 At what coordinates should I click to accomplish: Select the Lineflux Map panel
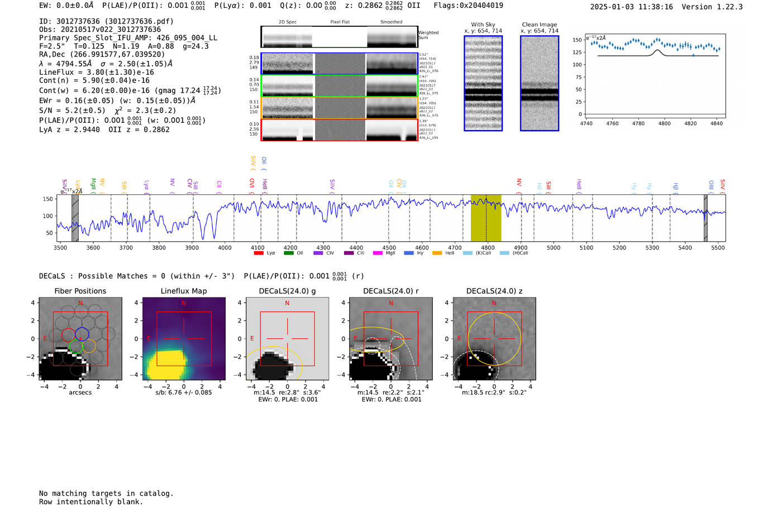coord(183,338)
